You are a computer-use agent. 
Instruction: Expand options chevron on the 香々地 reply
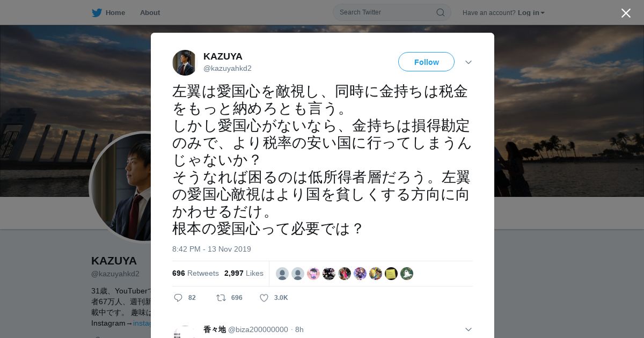[468, 329]
